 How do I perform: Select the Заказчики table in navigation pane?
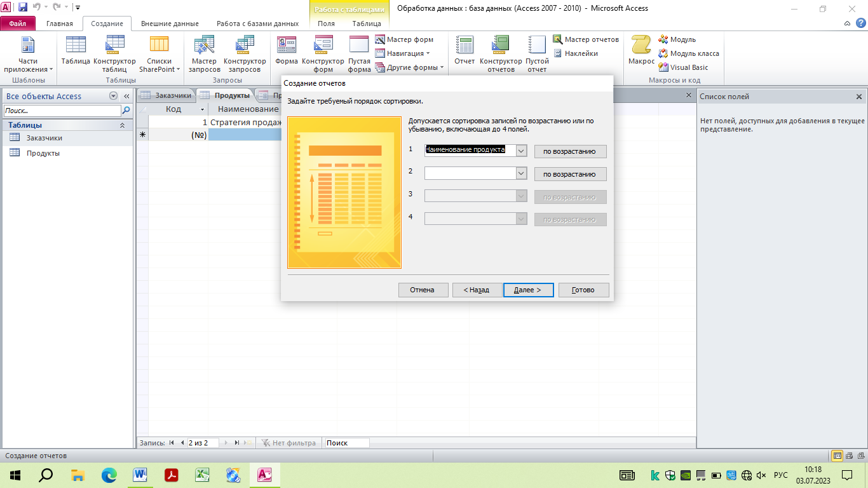(67, 138)
